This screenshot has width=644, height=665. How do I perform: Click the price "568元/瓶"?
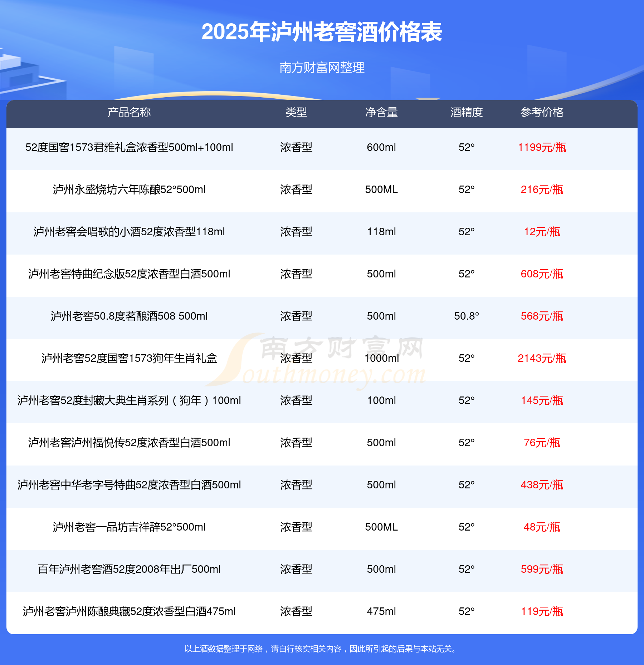tap(542, 316)
